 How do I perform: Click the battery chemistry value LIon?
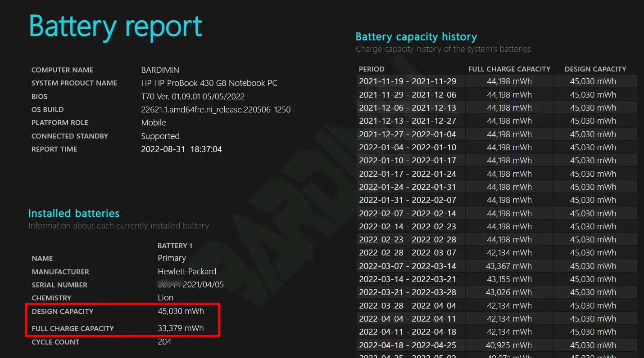(165, 298)
